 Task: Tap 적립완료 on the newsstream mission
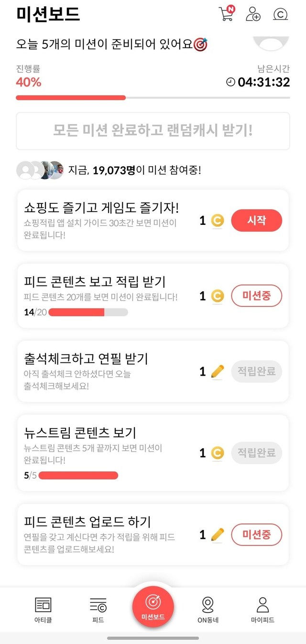click(256, 453)
